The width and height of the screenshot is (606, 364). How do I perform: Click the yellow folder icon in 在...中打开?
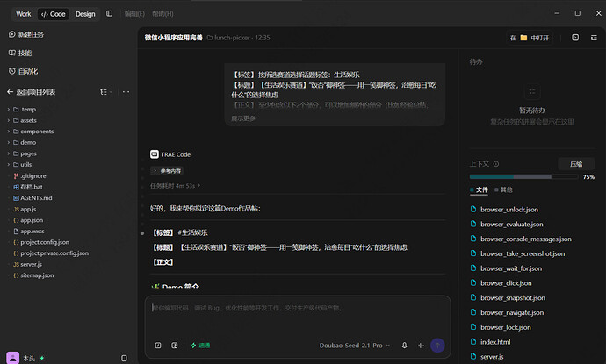(x=523, y=38)
